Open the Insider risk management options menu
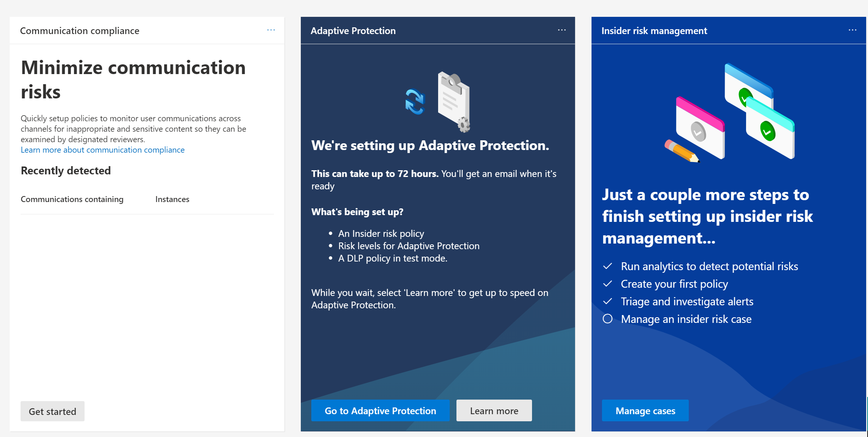 (852, 30)
